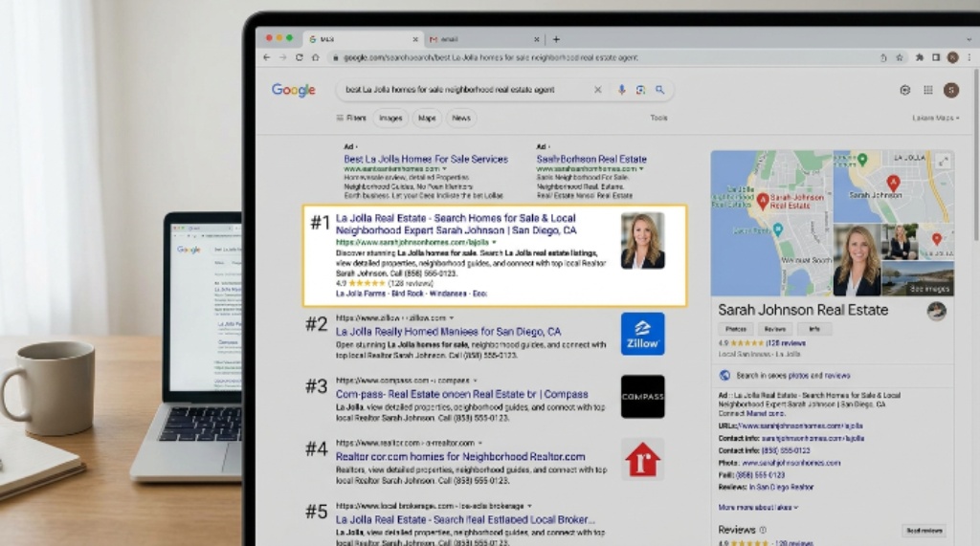Image resolution: width=980 pixels, height=546 pixels.
Task: Click the Sarah Johnson map pin marker
Action: point(893,183)
